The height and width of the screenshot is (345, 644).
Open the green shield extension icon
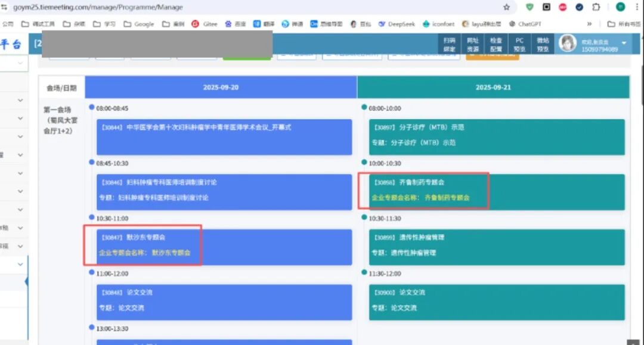tap(530, 7)
